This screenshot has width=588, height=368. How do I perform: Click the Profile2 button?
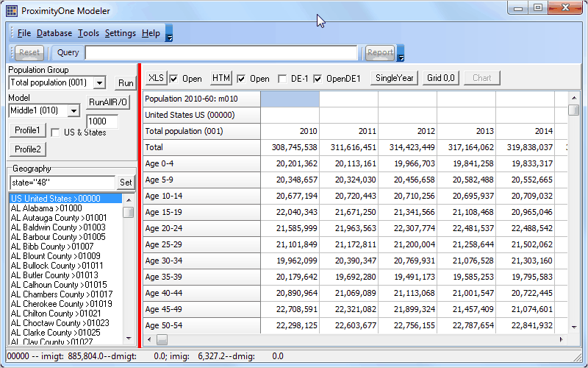point(28,149)
